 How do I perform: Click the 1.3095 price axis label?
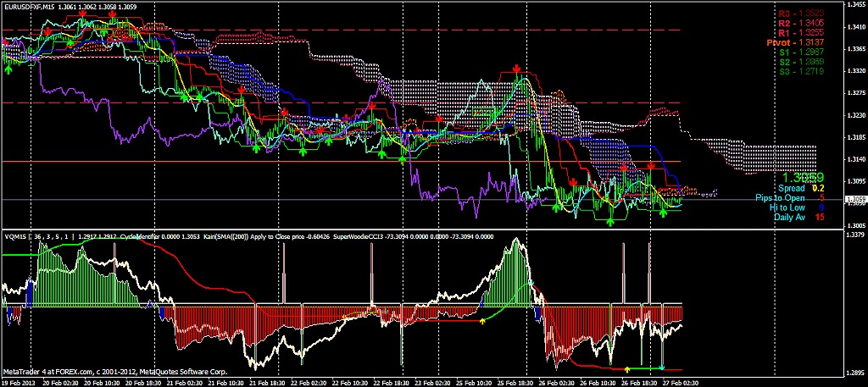click(x=856, y=181)
